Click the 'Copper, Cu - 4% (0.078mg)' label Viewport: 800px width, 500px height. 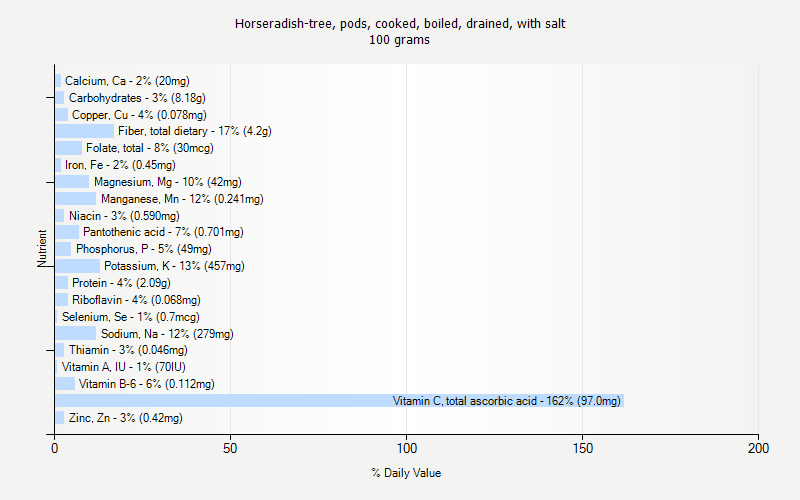point(139,115)
